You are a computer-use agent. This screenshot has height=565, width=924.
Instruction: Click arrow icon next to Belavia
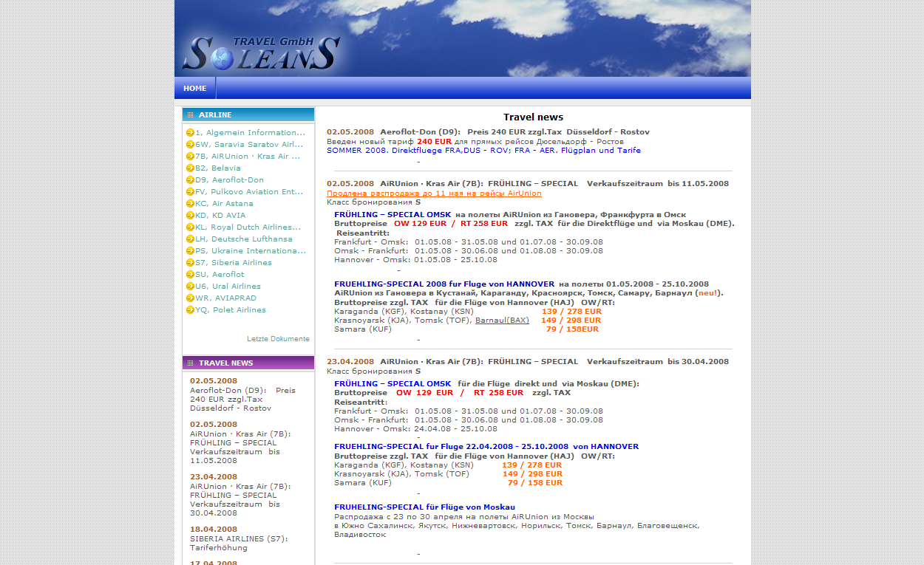pos(190,168)
